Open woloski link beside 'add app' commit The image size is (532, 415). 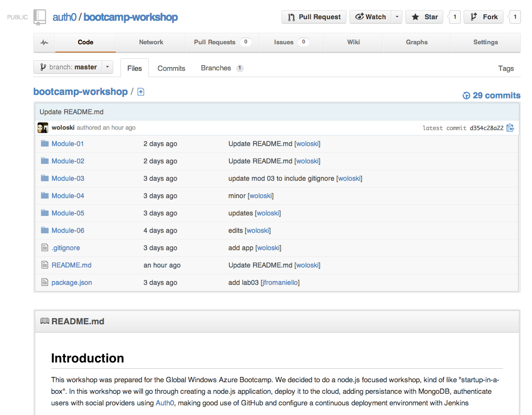tap(268, 248)
